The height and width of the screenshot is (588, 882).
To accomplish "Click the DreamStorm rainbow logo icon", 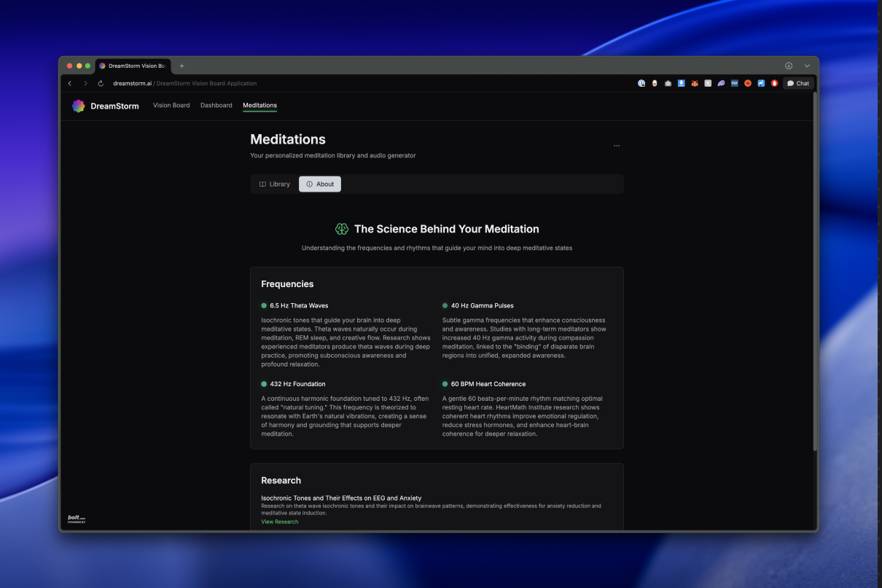I will 78,106.
